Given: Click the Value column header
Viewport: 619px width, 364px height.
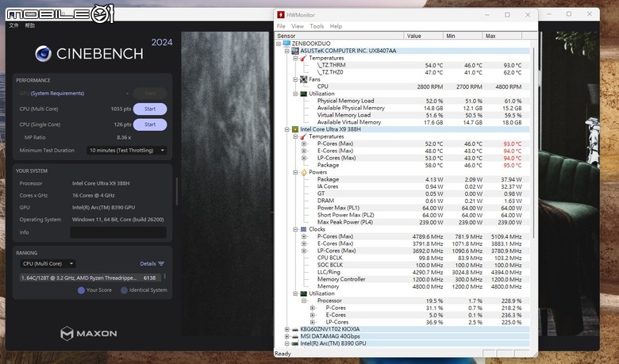Looking at the screenshot, I should point(423,36).
